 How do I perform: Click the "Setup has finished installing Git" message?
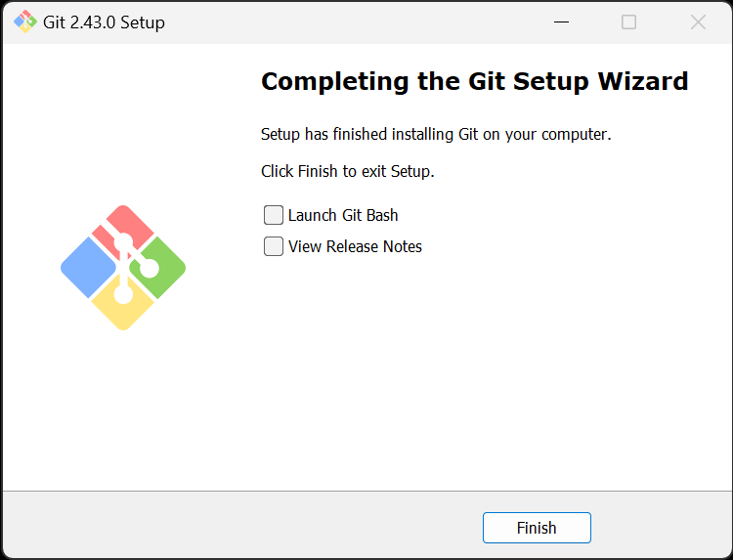click(436, 134)
